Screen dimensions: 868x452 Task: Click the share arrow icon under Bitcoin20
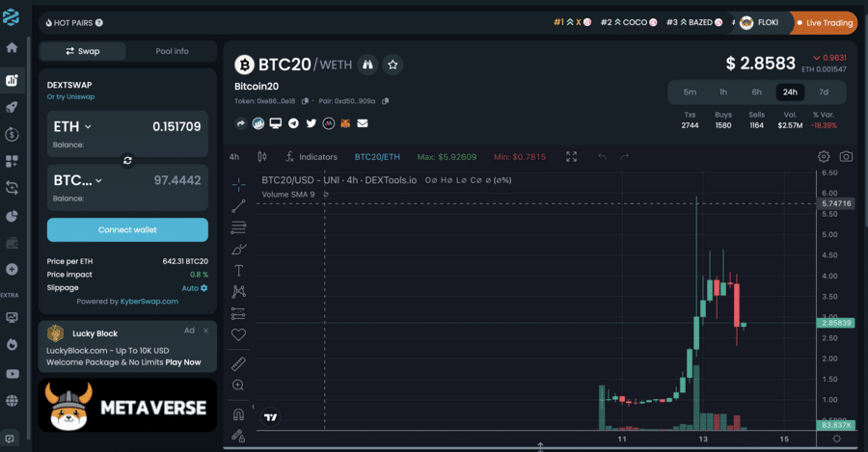(x=240, y=123)
